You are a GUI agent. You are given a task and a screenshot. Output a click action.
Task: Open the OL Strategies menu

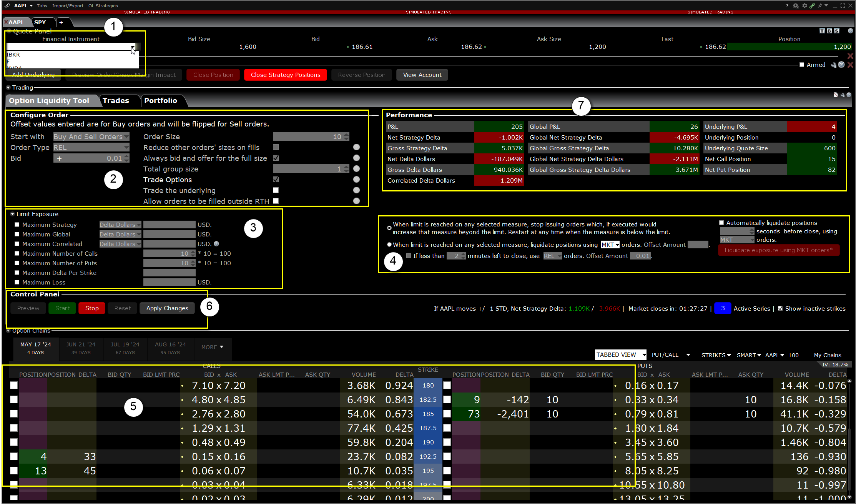(103, 6)
